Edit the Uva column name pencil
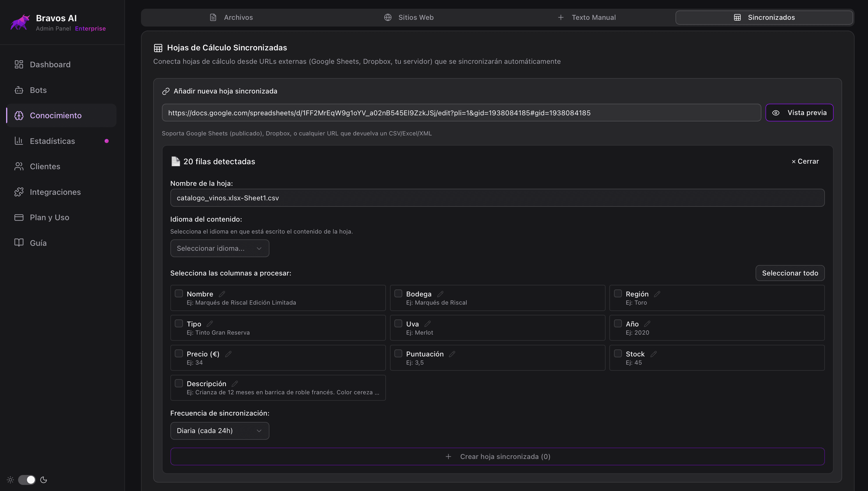The image size is (868, 491). click(x=428, y=324)
